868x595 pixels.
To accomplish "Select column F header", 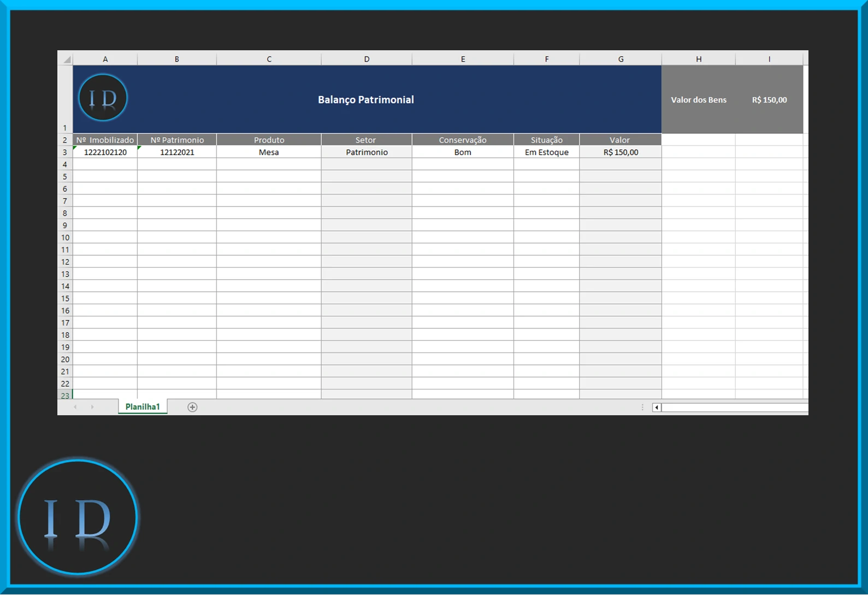I will tap(547, 58).
